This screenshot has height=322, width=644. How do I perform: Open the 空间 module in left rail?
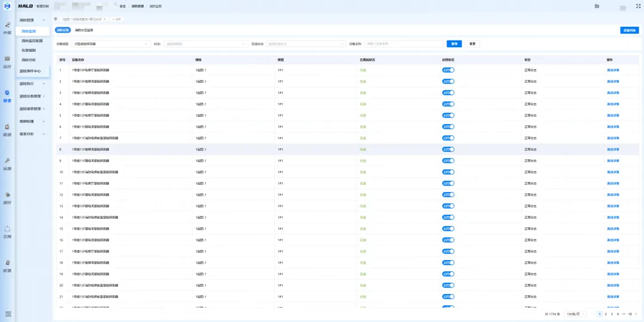click(x=7, y=231)
